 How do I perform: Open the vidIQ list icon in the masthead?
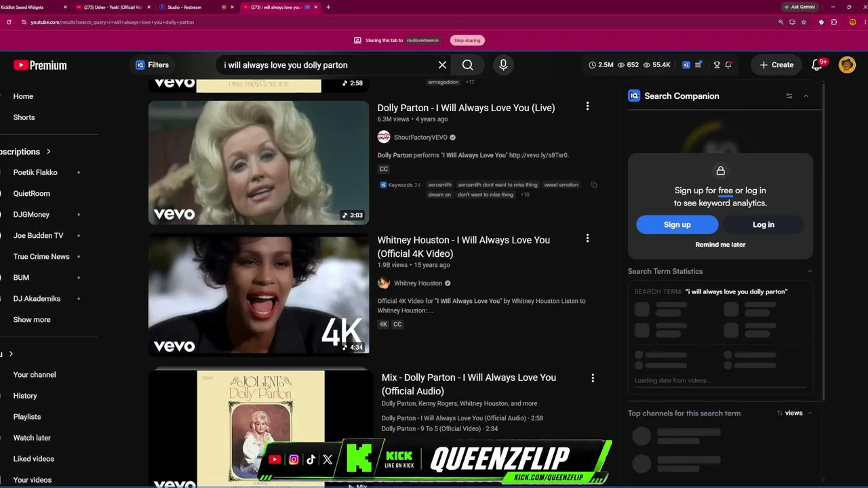pyautogui.click(x=698, y=65)
